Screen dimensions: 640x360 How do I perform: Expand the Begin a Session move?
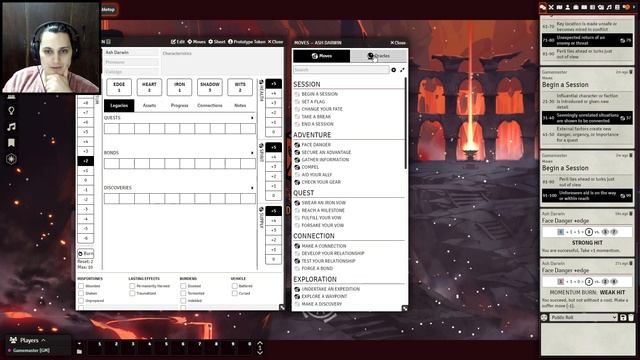coord(320,94)
